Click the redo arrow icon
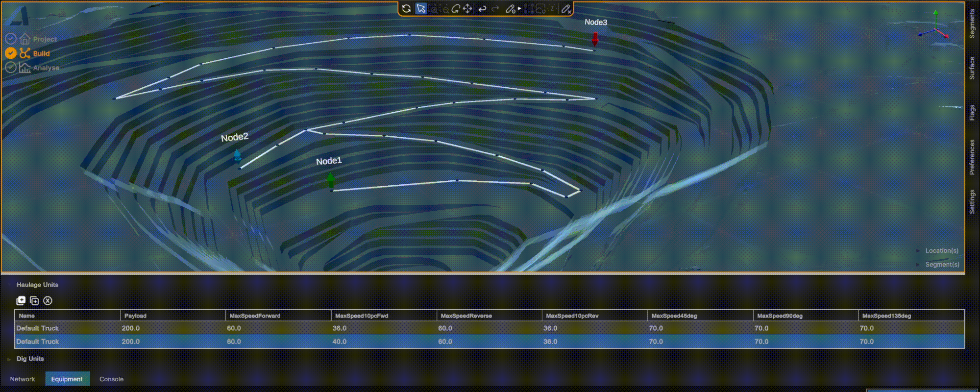980x392 pixels. click(x=495, y=9)
